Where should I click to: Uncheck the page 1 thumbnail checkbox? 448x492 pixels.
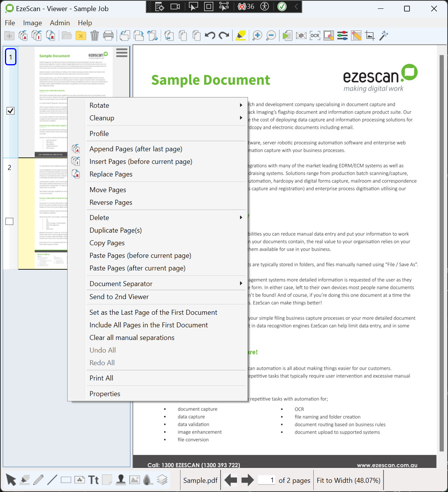coord(11,111)
